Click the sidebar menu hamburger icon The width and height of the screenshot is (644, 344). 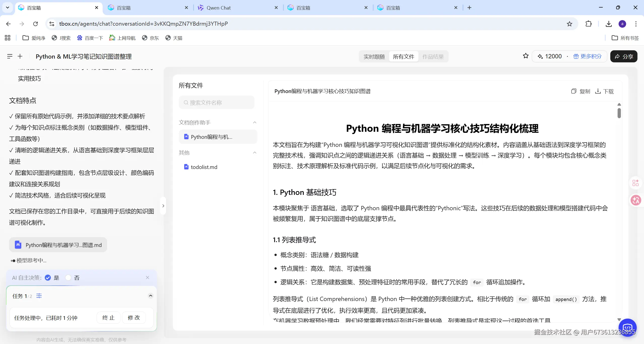click(10, 56)
